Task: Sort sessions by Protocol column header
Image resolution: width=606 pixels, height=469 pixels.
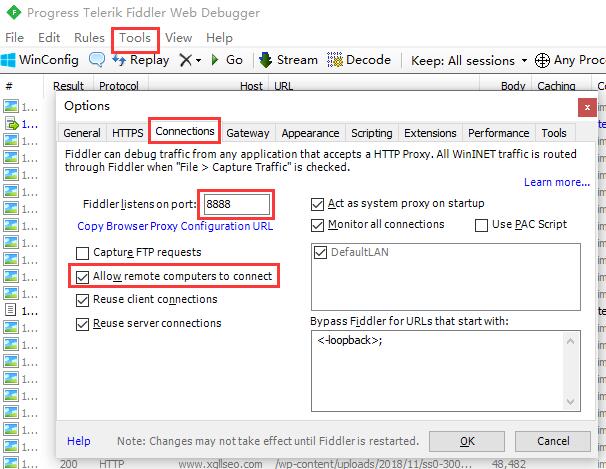Action: point(119,85)
